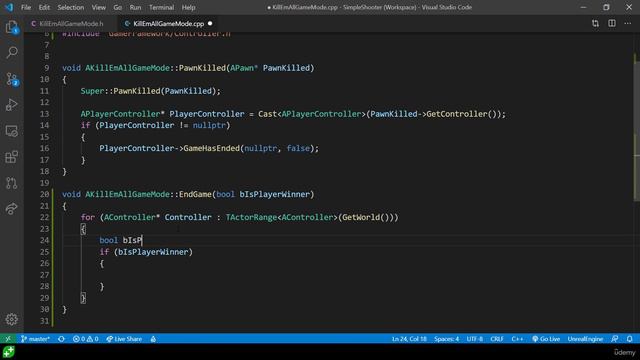640x360 pixels.
Task: Open the Selection menu
Action: coord(71,7)
